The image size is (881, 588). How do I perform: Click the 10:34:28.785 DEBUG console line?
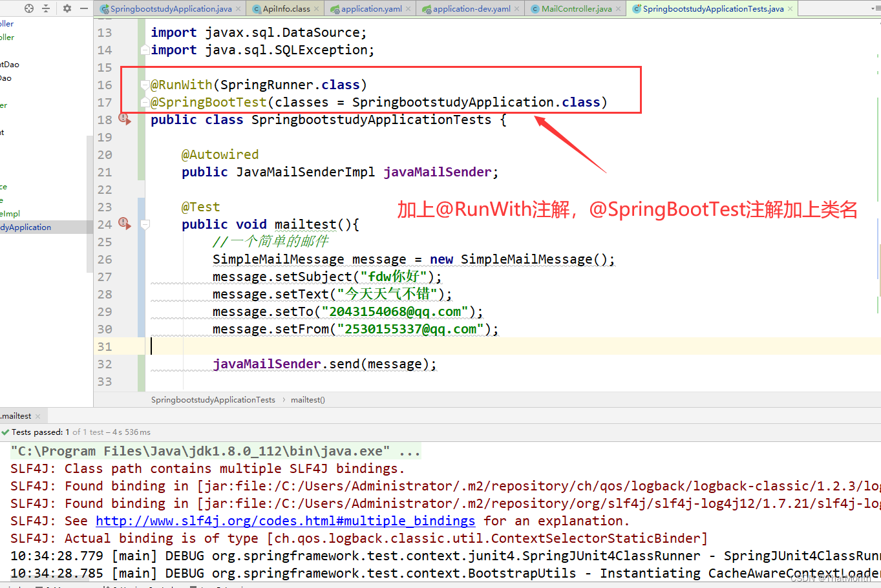(x=445, y=573)
